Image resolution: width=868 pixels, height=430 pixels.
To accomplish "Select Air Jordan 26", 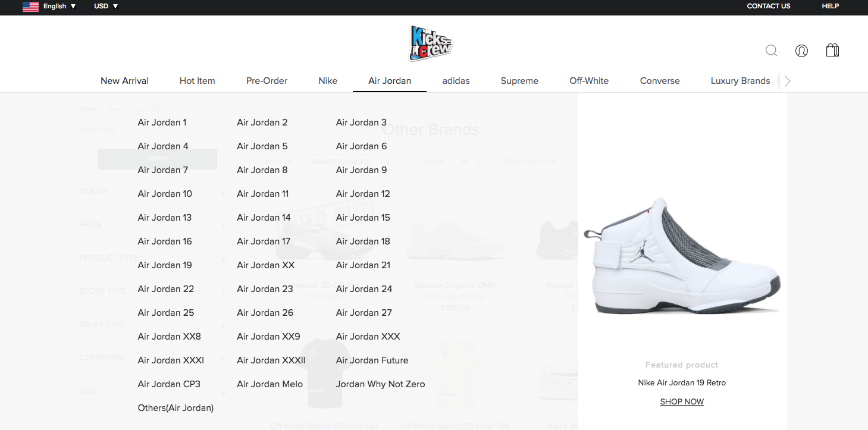I will pyautogui.click(x=265, y=313).
